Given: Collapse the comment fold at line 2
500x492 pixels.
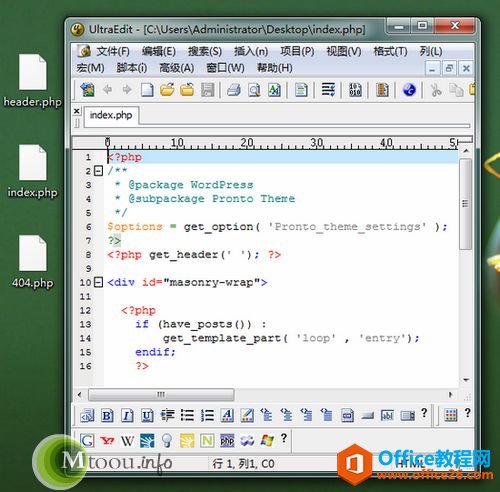Looking at the screenshot, I should pyautogui.click(x=98, y=171).
